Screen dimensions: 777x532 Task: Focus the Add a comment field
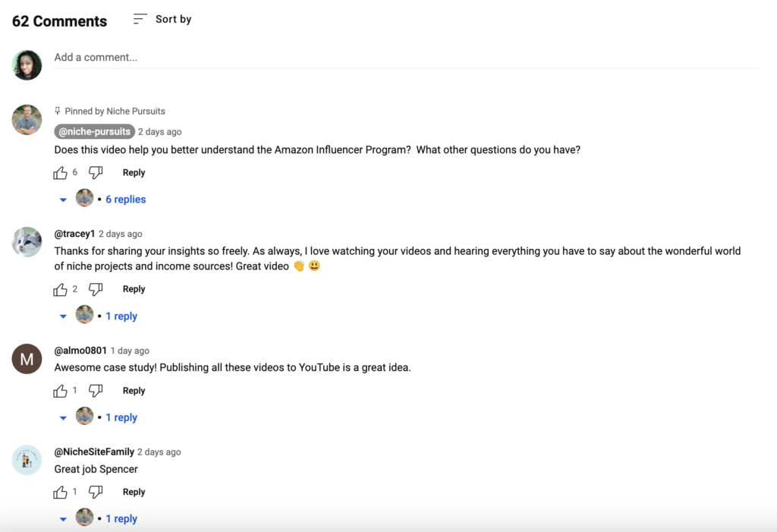coord(407,58)
